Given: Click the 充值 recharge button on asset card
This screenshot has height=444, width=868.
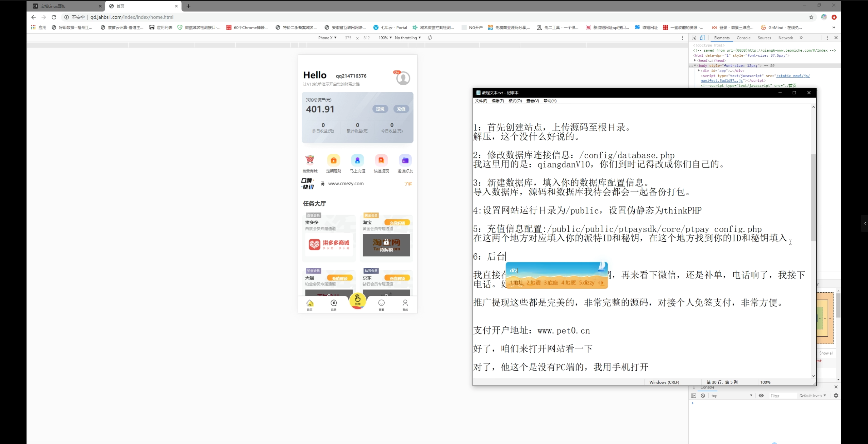Looking at the screenshot, I should click(401, 109).
